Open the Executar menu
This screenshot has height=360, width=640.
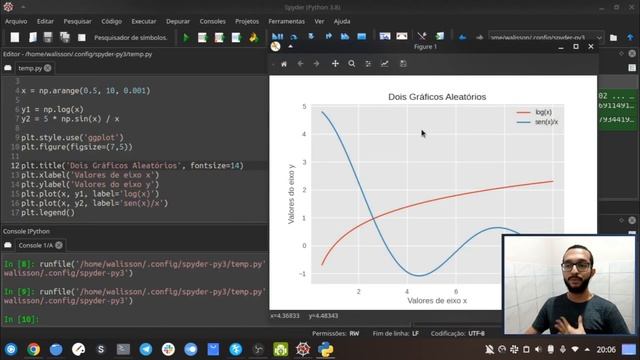144,21
